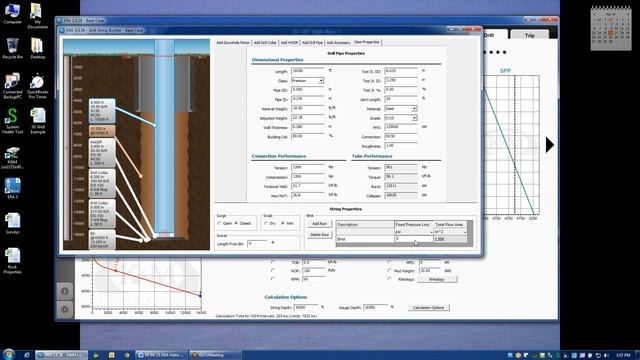
Task: Open the K&M network drive icon
Action: coord(12,158)
